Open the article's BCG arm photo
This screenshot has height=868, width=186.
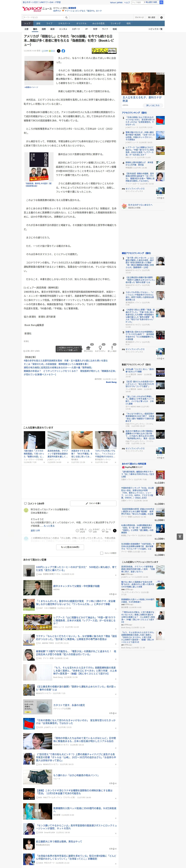(x=39, y=71)
